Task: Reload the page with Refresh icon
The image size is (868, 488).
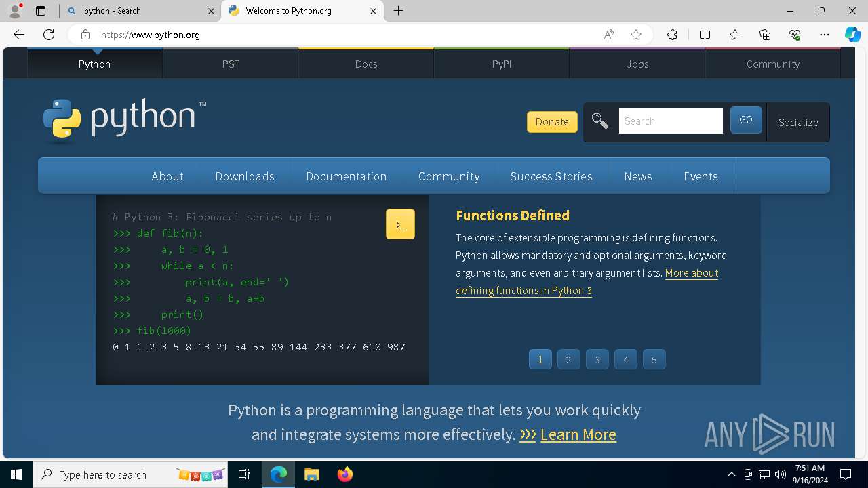Action: (49, 35)
